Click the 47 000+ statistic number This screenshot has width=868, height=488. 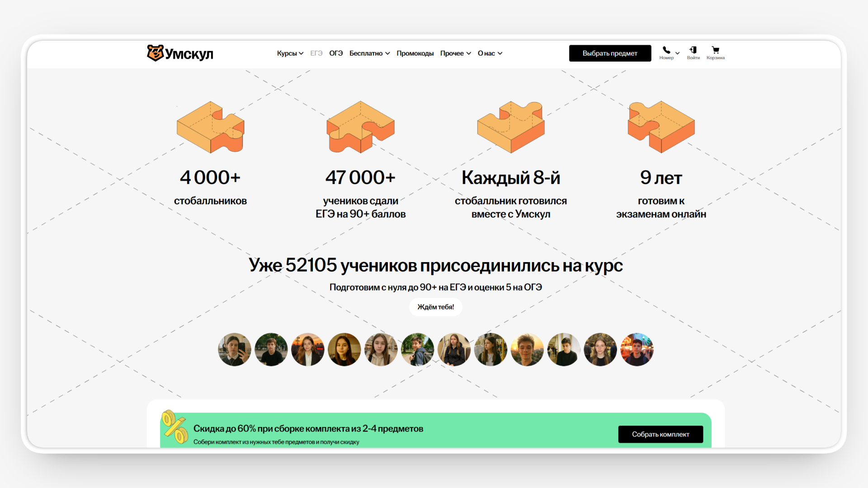(x=360, y=177)
